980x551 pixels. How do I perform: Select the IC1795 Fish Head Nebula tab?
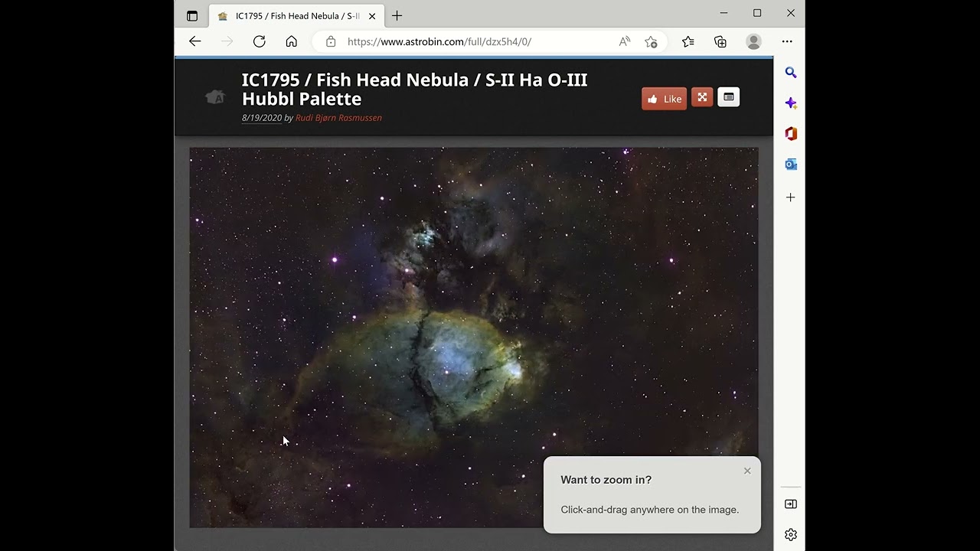[296, 15]
